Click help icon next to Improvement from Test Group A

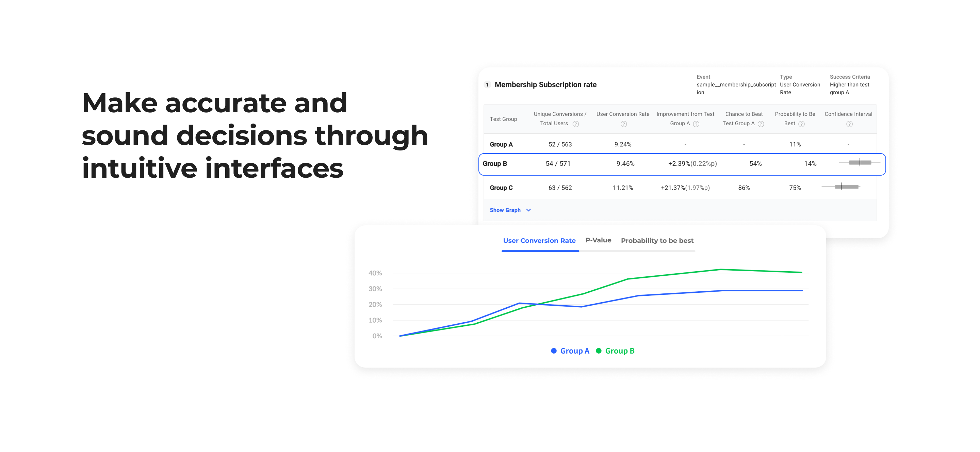pyautogui.click(x=696, y=124)
